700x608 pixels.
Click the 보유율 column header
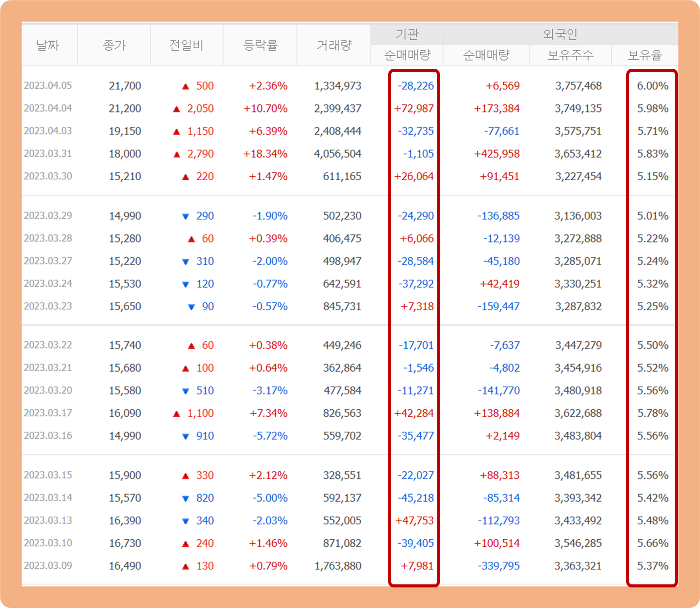[x=645, y=55]
